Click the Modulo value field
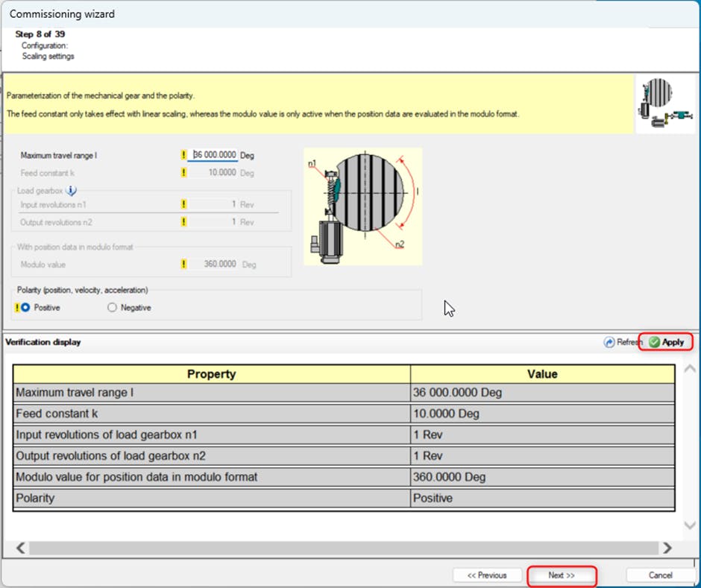Viewport: 701px width, 588px height. click(x=215, y=264)
